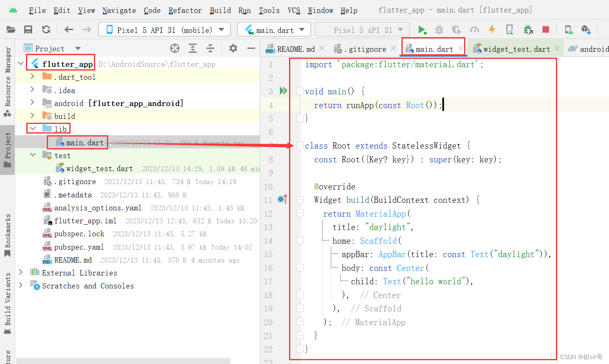Trigger Flutter hot reload lightning icon
This screenshot has width=609, height=364.
tap(492, 30)
